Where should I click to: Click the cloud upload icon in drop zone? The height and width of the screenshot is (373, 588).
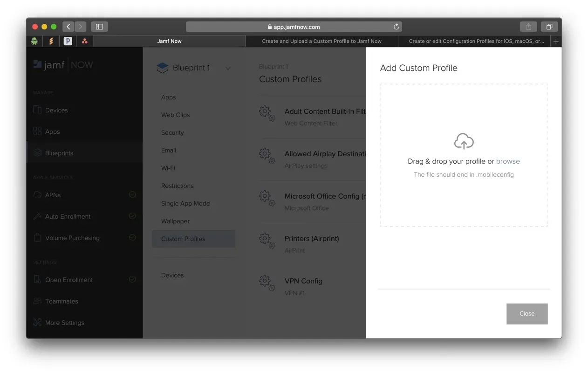[x=464, y=141]
